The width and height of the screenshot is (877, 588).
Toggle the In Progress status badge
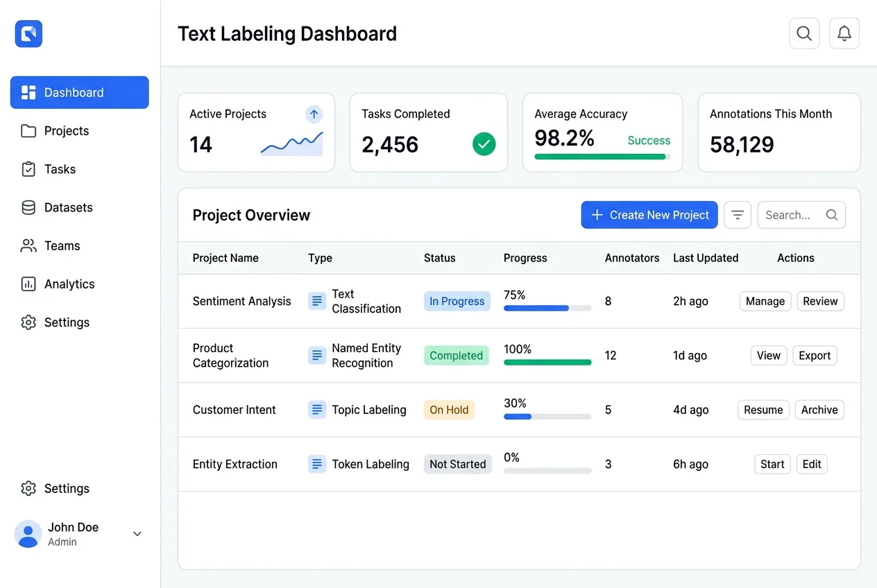click(457, 301)
